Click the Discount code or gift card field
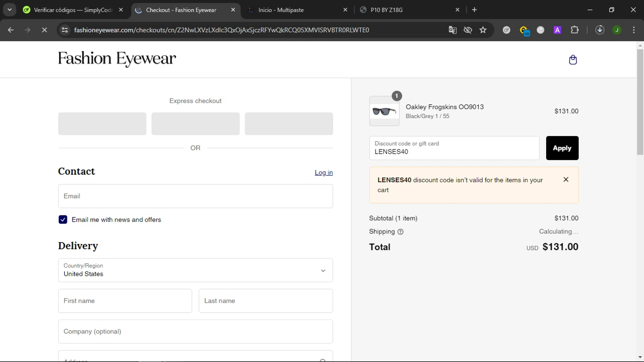The height and width of the screenshot is (362, 644). point(454,148)
